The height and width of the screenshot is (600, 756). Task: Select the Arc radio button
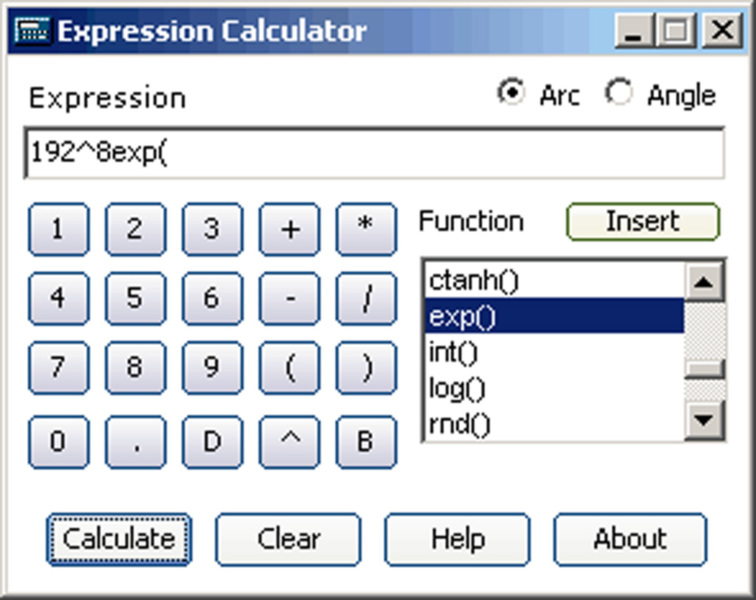(511, 92)
